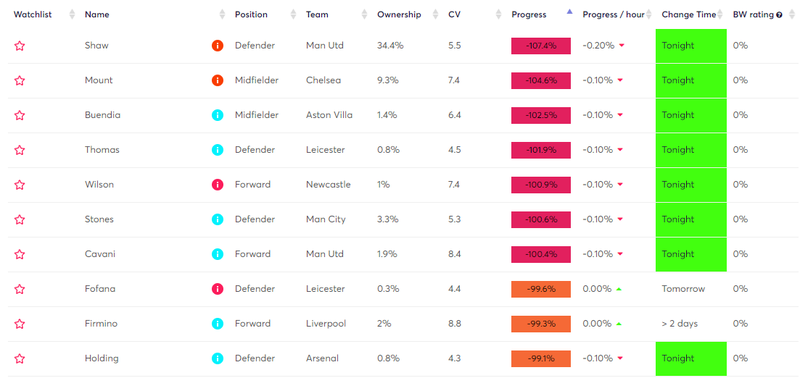Open the player name Thomas
The width and height of the screenshot is (800, 378).
tap(102, 150)
